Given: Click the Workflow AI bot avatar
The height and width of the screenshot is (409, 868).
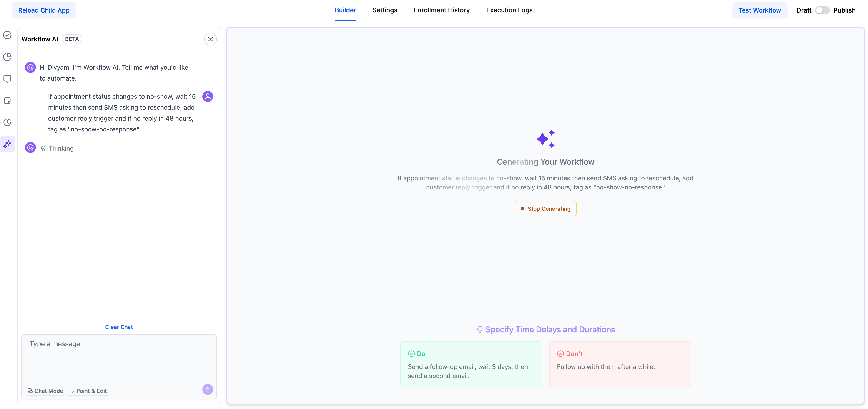Looking at the screenshot, I should (30, 67).
